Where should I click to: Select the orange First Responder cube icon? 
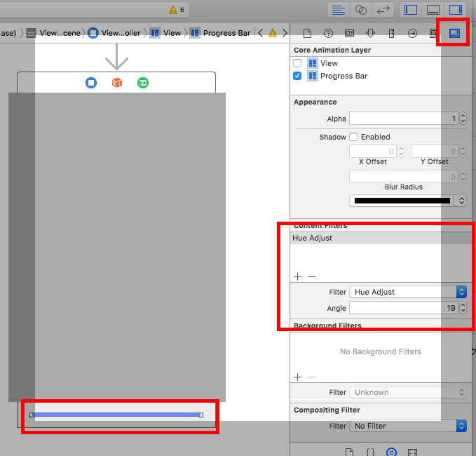[117, 83]
